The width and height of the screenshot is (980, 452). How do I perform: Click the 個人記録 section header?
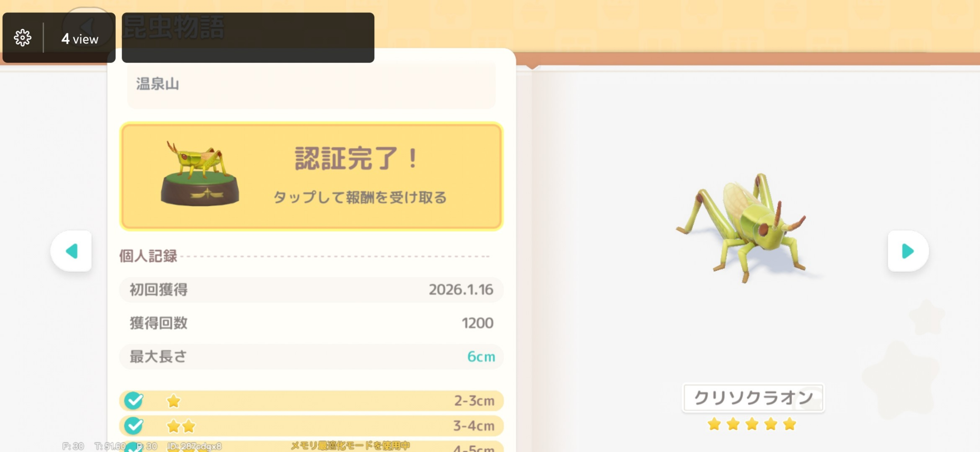pos(148,256)
